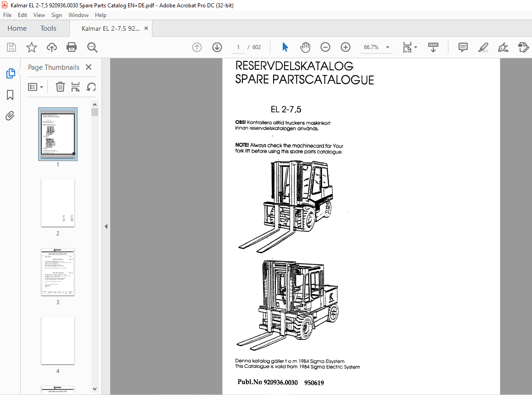The image size is (532, 395).
Task: Go to next page with down arrow
Action: (x=217, y=47)
